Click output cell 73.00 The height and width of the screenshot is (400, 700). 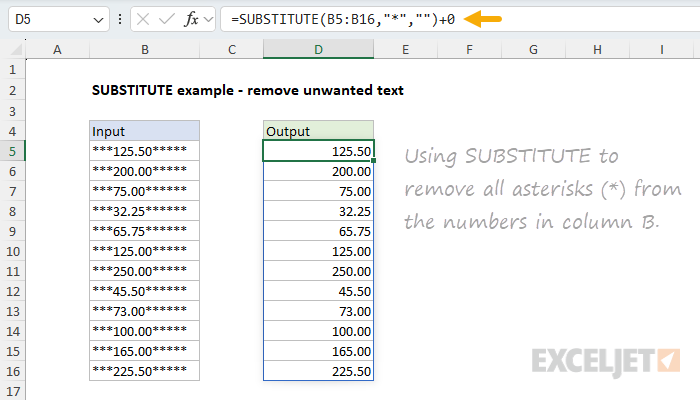coord(318,311)
